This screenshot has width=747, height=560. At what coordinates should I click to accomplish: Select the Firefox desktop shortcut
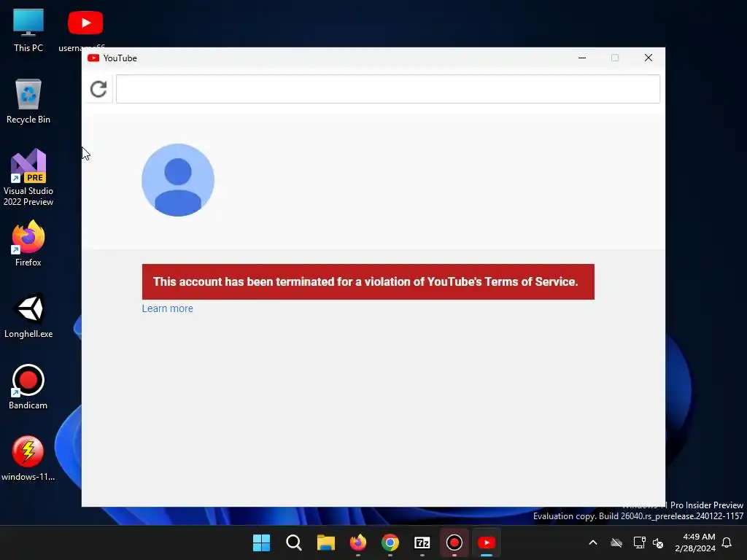(28, 244)
